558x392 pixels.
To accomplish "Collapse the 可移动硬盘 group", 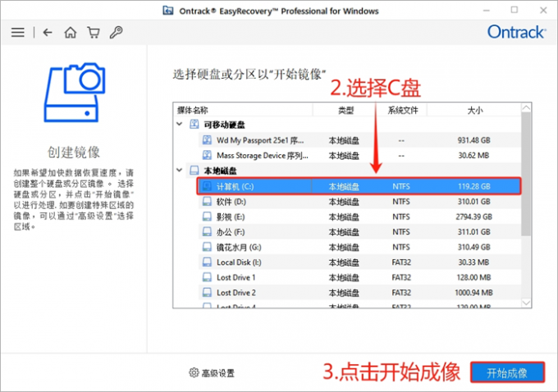I will point(180,124).
